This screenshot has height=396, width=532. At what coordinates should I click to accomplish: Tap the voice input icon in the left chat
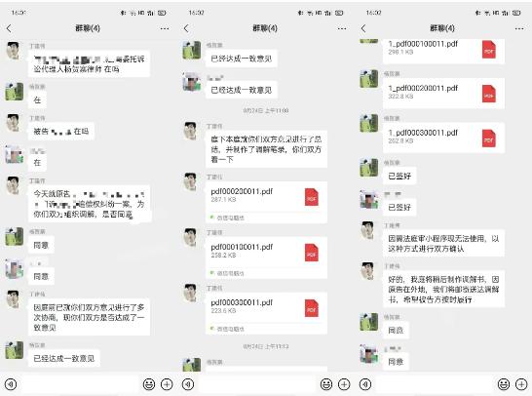[x=11, y=384]
